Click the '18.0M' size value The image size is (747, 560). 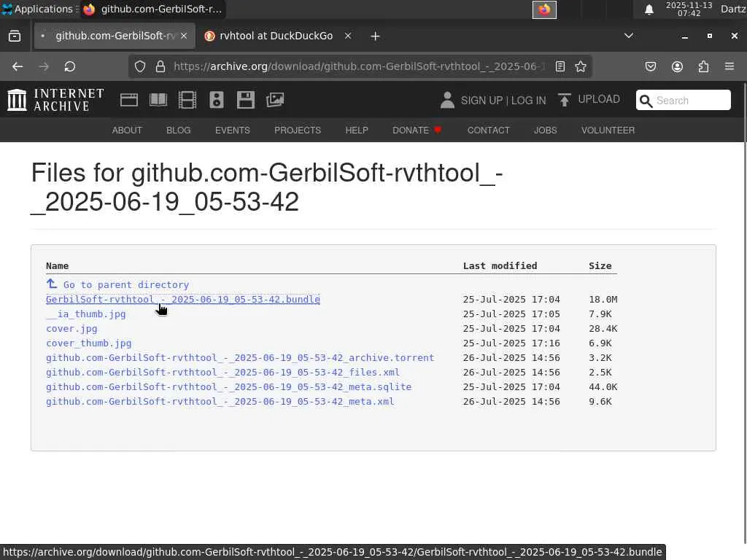[603, 300]
